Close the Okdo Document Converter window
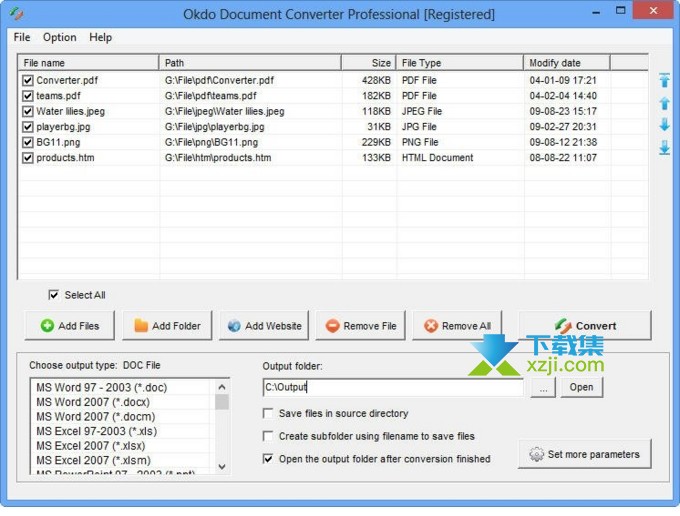 653,10
